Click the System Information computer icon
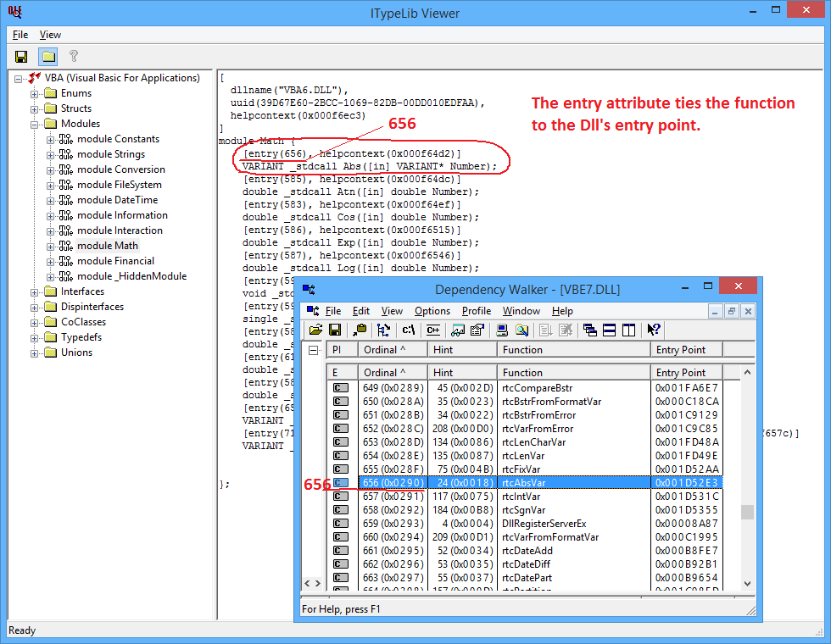The width and height of the screenshot is (831, 644). (502, 330)
